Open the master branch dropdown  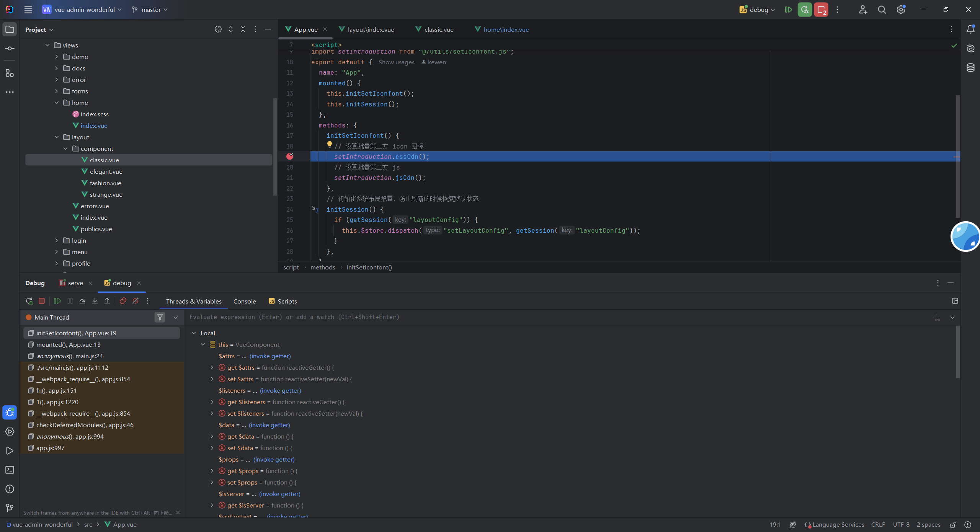click(150, 10)
